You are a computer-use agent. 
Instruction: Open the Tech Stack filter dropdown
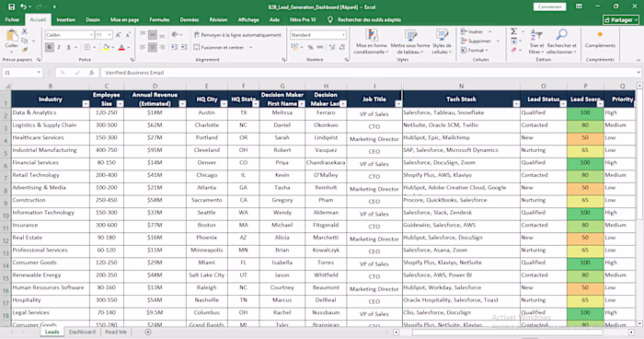[x=516, y=104]
